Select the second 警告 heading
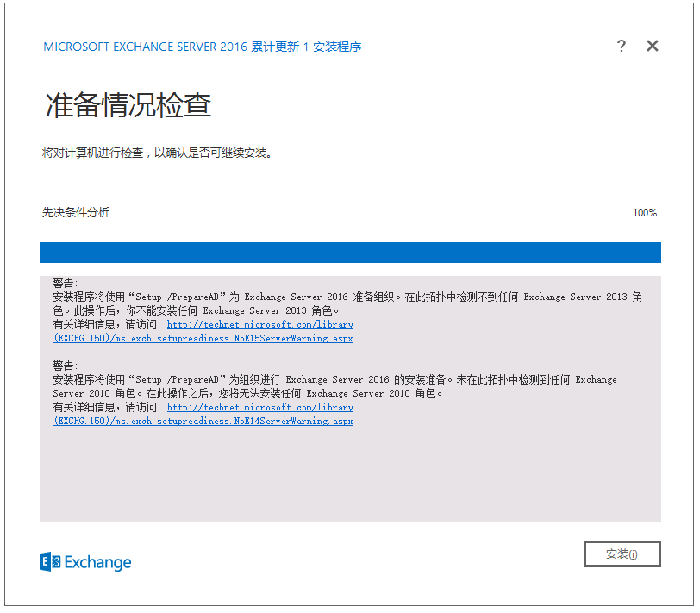The image size is (700, 613). tap(65, 366)
